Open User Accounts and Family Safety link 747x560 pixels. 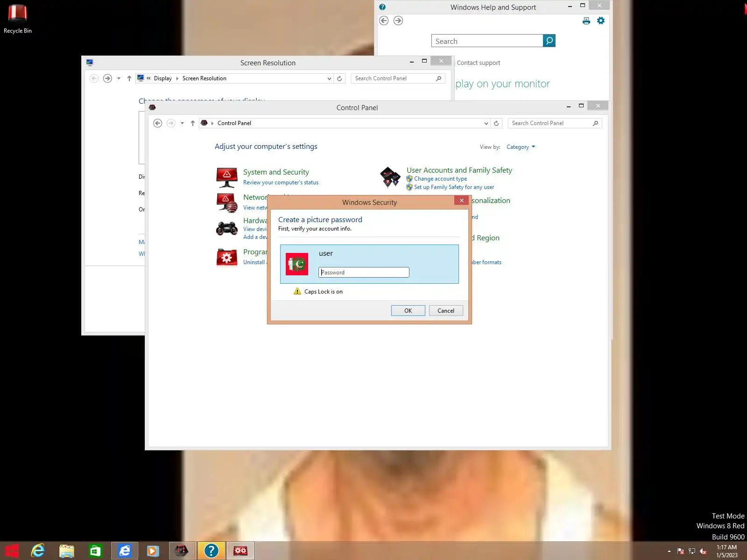coord(459,170)
